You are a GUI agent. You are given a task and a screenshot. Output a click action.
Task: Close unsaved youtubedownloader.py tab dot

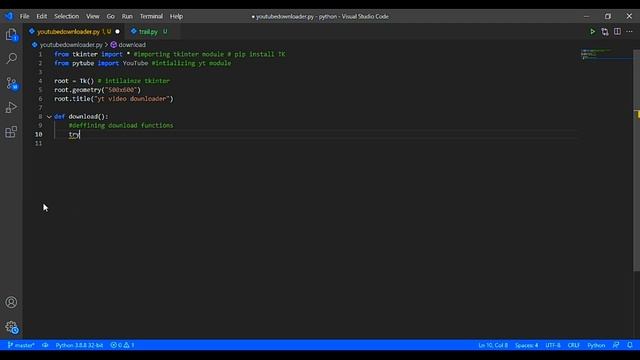[118, 31]
